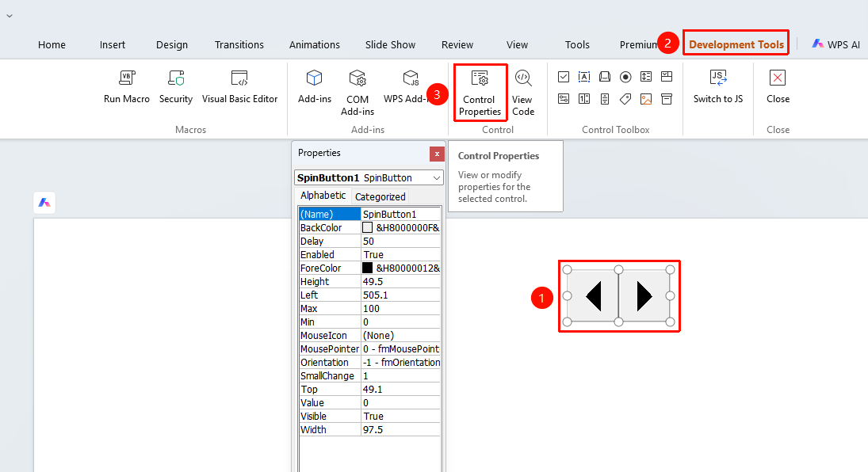The height and width of the screenshot is (472, 868).
Task: Select the Max property value 100
Action: [401, 308]
